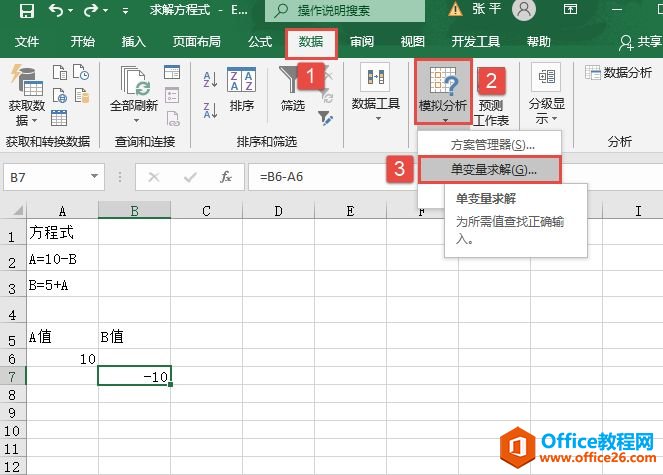Expand the 全部刷新 dropdown arrow

coord(136,121)
